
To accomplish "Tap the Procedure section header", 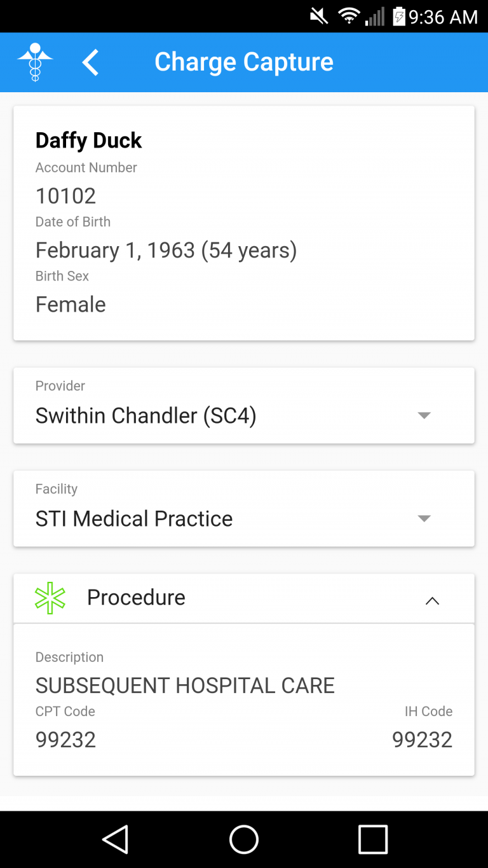I will [x=136, y=598].
